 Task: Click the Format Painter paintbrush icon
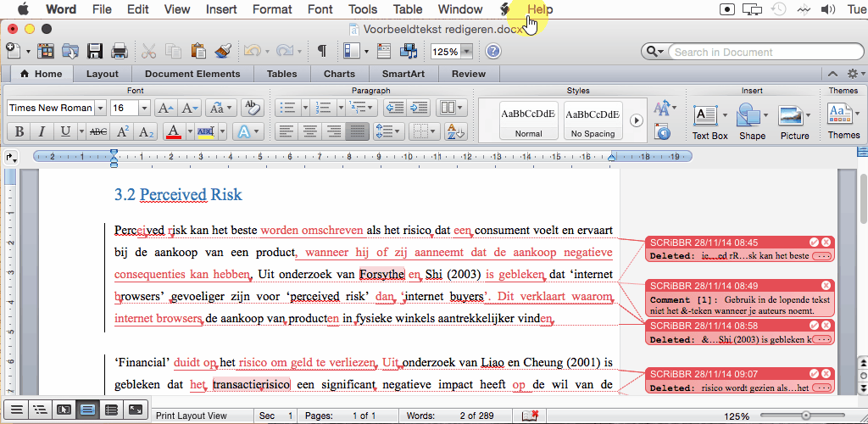point(225,51)
